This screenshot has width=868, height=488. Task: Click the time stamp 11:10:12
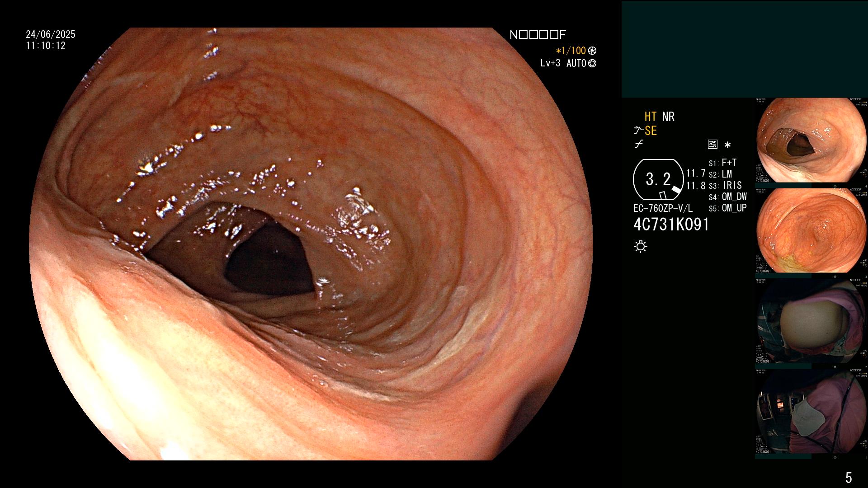[46, 46]
